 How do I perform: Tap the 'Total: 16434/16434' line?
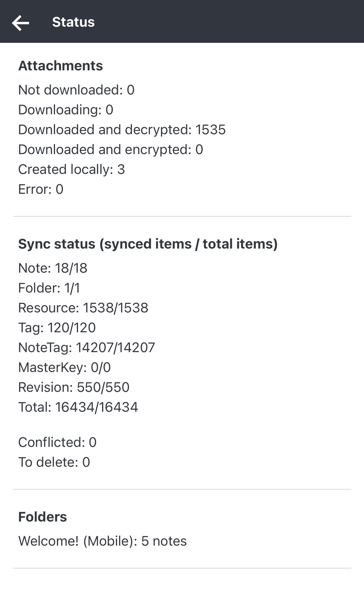pyautogui.click(x=78, y=407)
